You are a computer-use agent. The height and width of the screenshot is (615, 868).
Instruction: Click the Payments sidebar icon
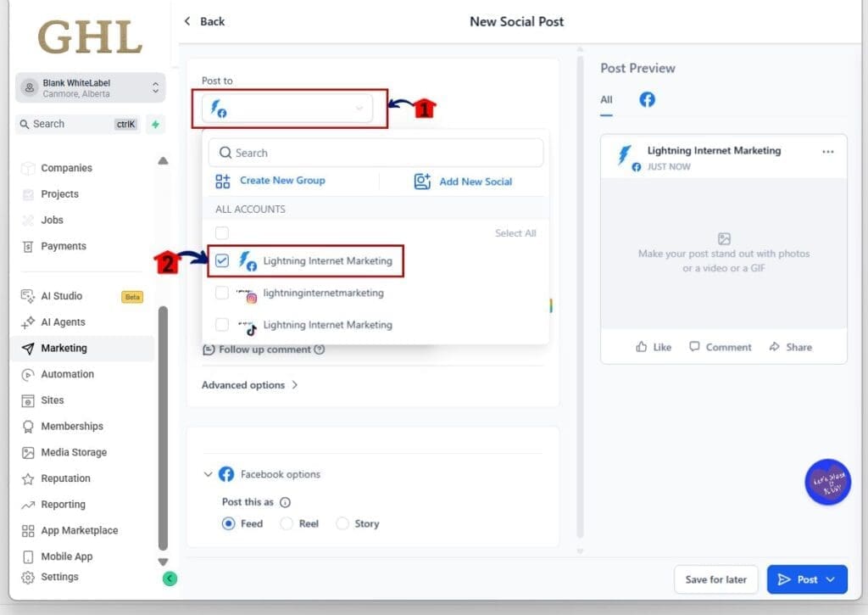[28, 246]
